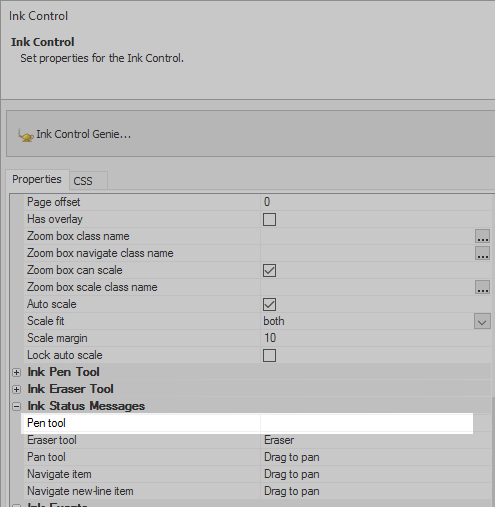
Task: Toggle the Has overlay checkbox
Action: [269, 219]
